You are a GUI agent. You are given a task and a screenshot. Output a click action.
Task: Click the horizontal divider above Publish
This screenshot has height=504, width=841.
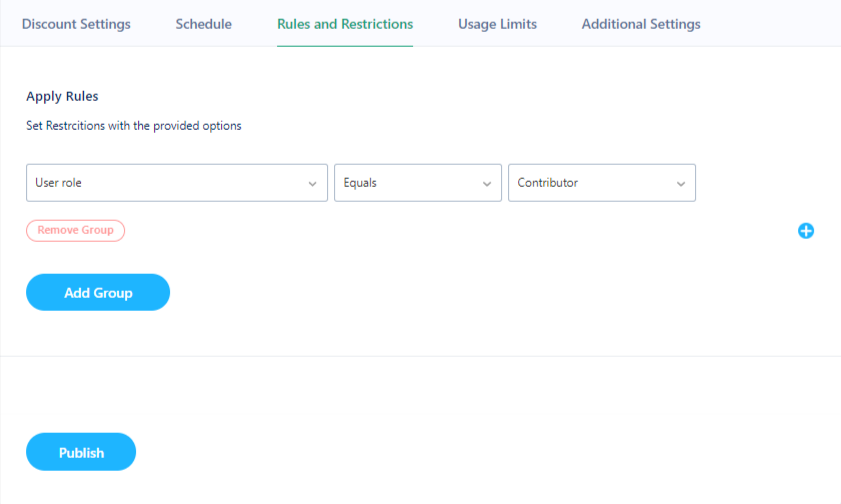(x=420, y=356)
